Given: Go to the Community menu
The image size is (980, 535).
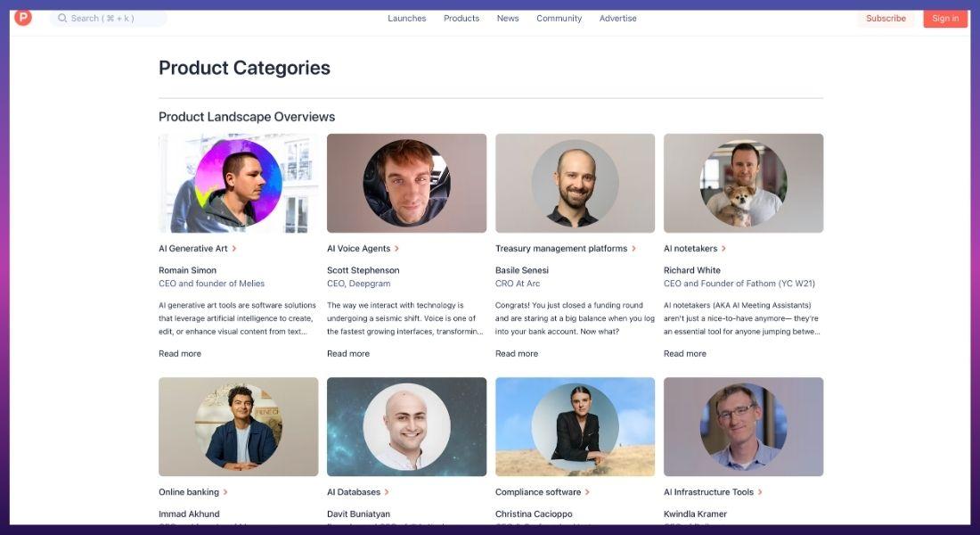Looking at the screenshot, I should 559,18.
